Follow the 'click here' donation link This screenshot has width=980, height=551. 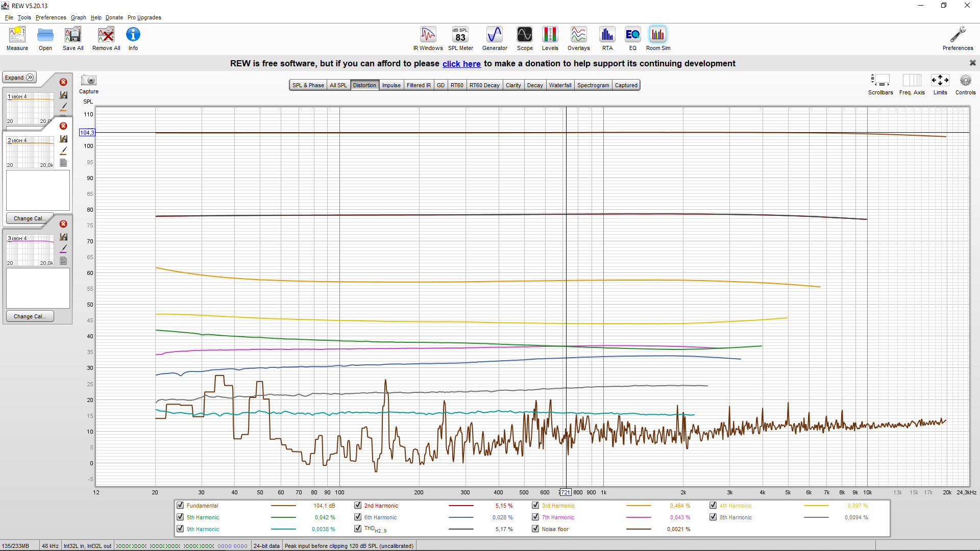point(461,64)
